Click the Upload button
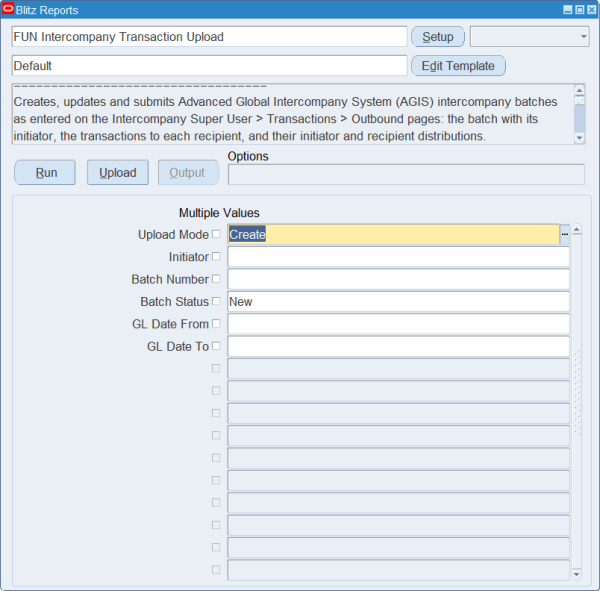This screenshot has width=600, height=591. tap(118, 173)
